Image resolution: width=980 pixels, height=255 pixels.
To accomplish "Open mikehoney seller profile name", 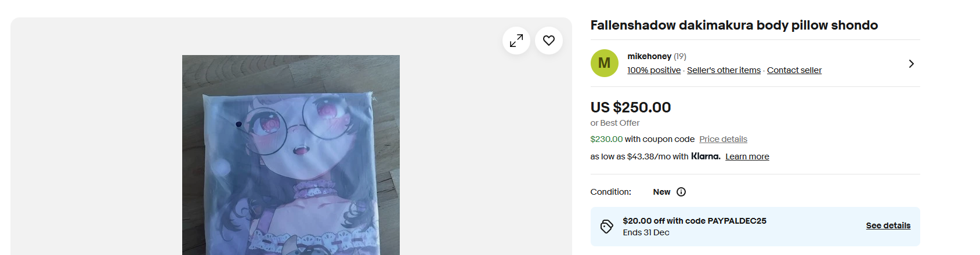I will pos(649,56).
